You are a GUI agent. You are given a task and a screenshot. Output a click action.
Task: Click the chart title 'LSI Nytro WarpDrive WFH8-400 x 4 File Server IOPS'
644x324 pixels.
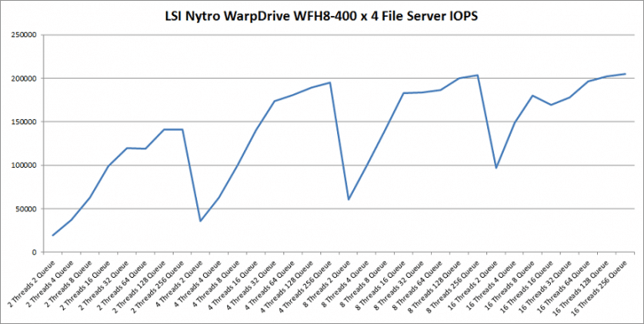322,17
